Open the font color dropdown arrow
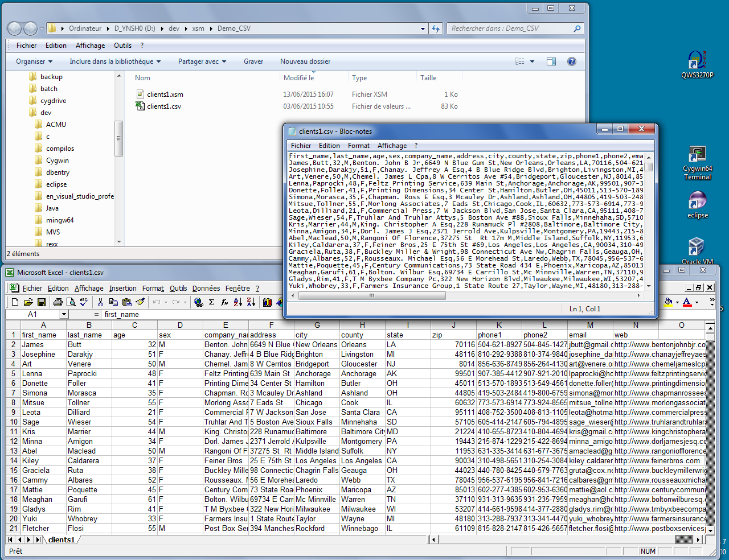Screen dimensions: 729x560 [697, 302]
